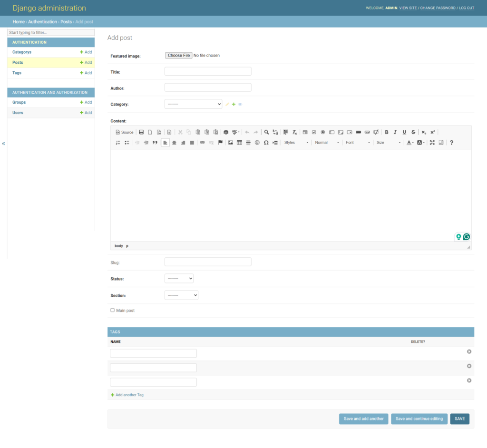The height and width of the screenshot is (448, 487).
Task: Insert a horizontal line
Action: (x=248, y=143)
